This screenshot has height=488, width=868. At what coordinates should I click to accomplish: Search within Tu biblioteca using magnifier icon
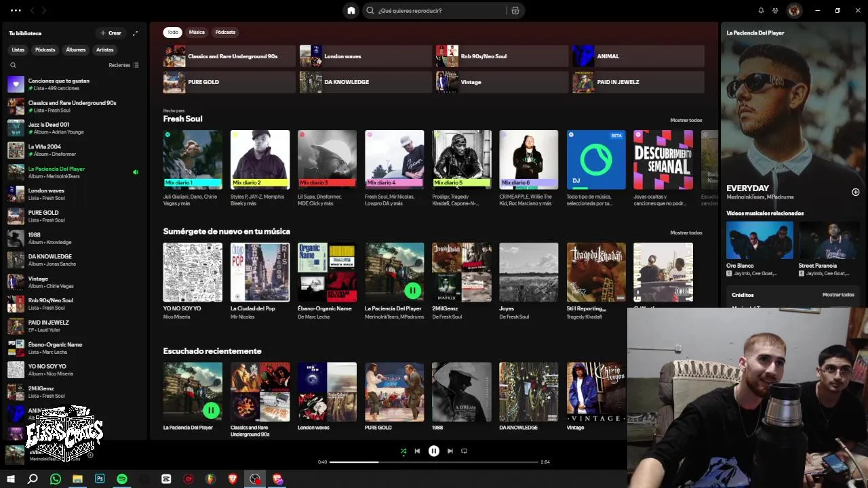tap(13, 65)
